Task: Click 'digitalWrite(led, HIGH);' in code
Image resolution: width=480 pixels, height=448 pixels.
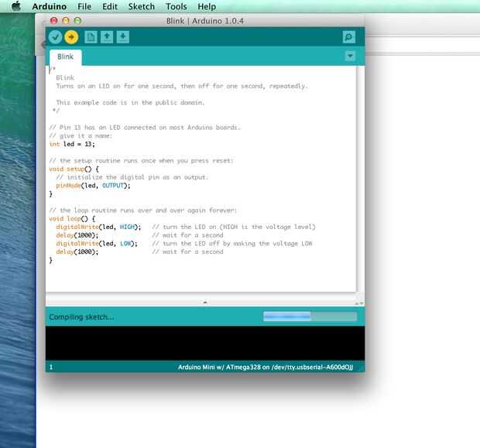Action: [98, 227]
